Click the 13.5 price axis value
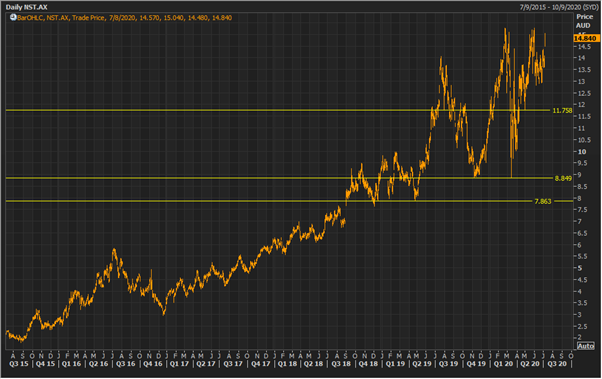 pyautogui.click(x=584, y=70)
